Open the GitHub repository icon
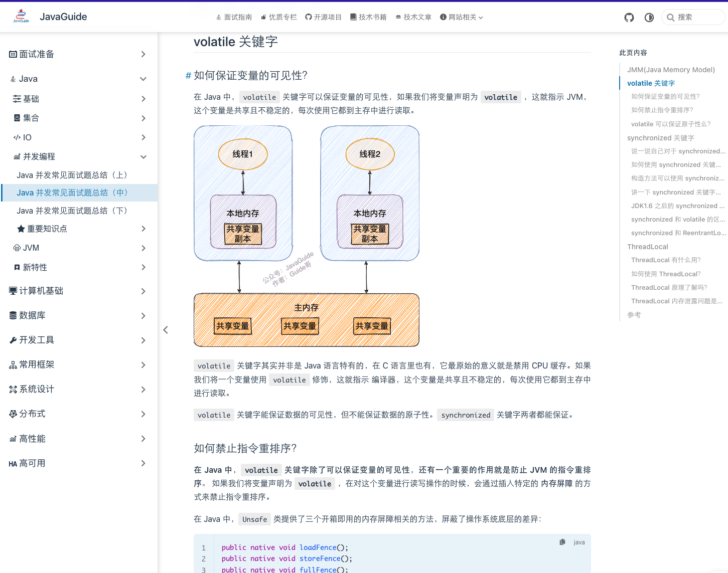Screen dimensions: 728x573 (x=629, y=18)
